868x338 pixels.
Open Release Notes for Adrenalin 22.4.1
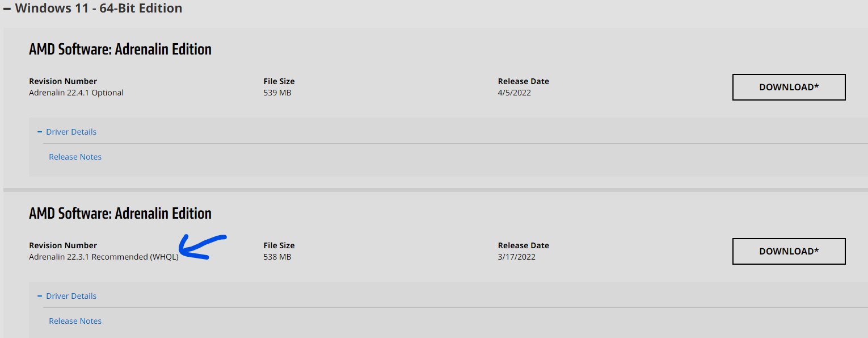75,157
